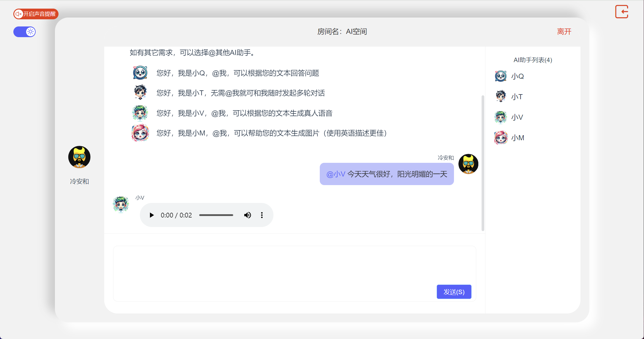Focus the message input box

pos(295,273)
